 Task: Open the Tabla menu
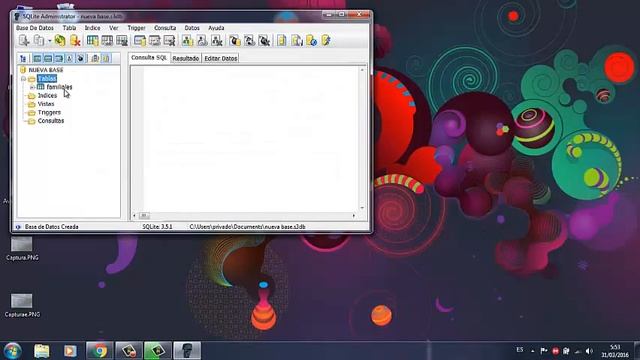[x=69, y=28]
